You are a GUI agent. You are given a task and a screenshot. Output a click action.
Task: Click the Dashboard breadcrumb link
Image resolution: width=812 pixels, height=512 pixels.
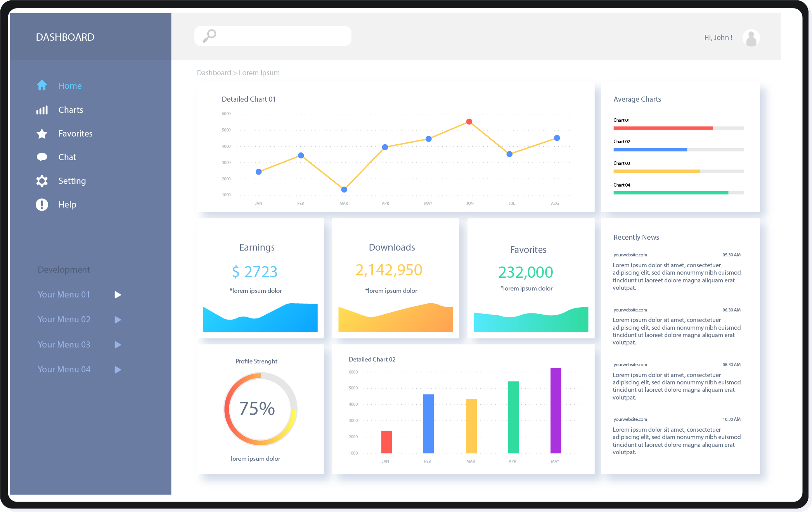[214, 73]
